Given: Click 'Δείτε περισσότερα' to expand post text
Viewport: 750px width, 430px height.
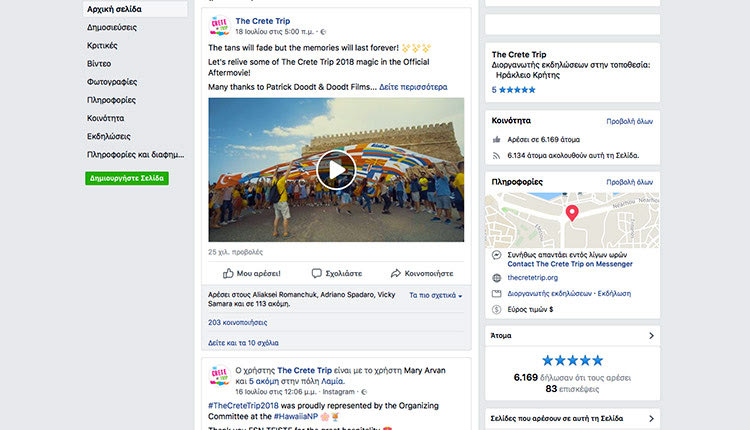Looking at the screenshot, I should click(x=413, y=87).
